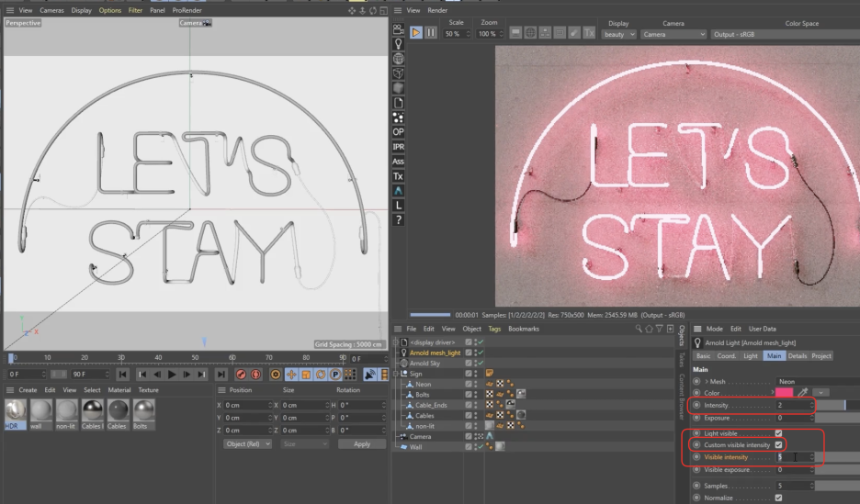Screen dimensions: 860x504
Task: Open the IPR Camera dropdown
Action: click(673, 34)
